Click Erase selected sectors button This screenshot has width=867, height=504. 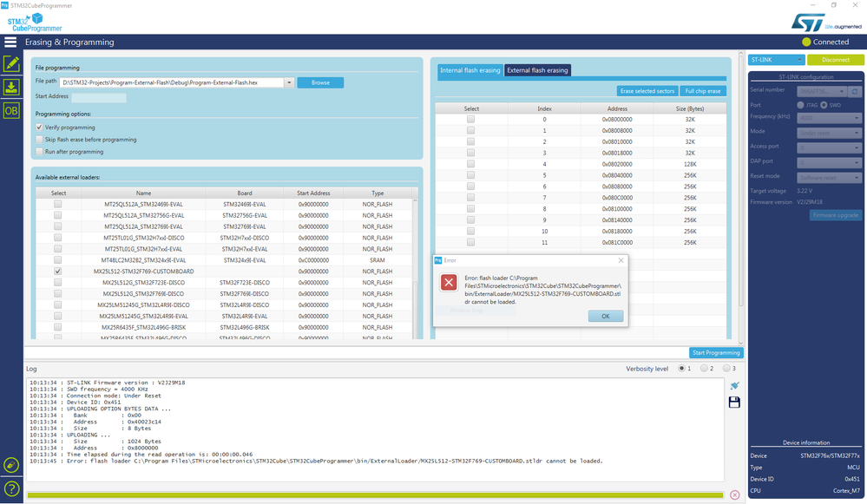(x=647, y=90)
